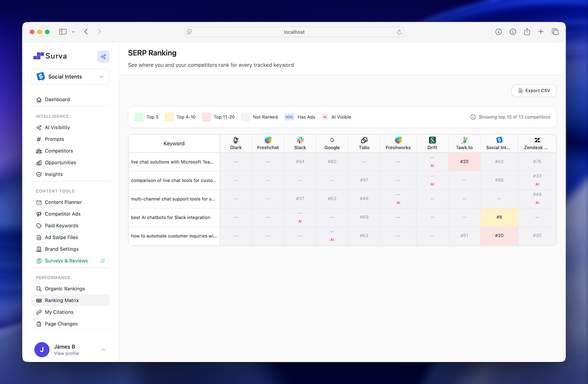This screenshot has height=384, width=588.
Task: Click the Slack logo in the column header
Action: (300, 140)
